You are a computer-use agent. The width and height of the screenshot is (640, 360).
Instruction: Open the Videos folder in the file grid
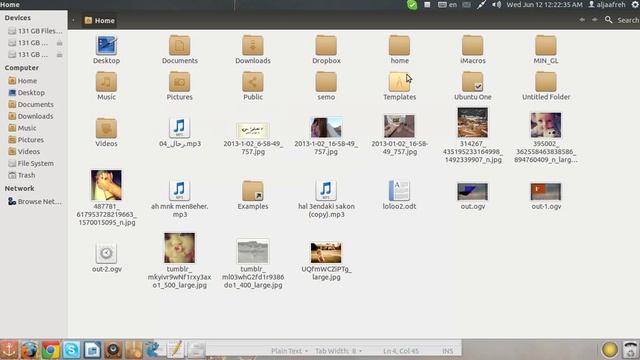[x=106, y=128]
